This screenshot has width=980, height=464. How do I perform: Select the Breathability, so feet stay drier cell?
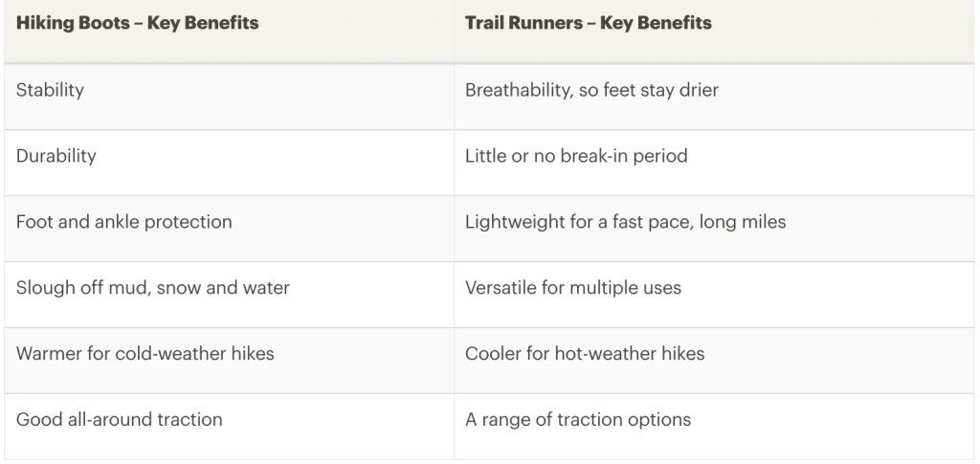(x=591, y=90)
